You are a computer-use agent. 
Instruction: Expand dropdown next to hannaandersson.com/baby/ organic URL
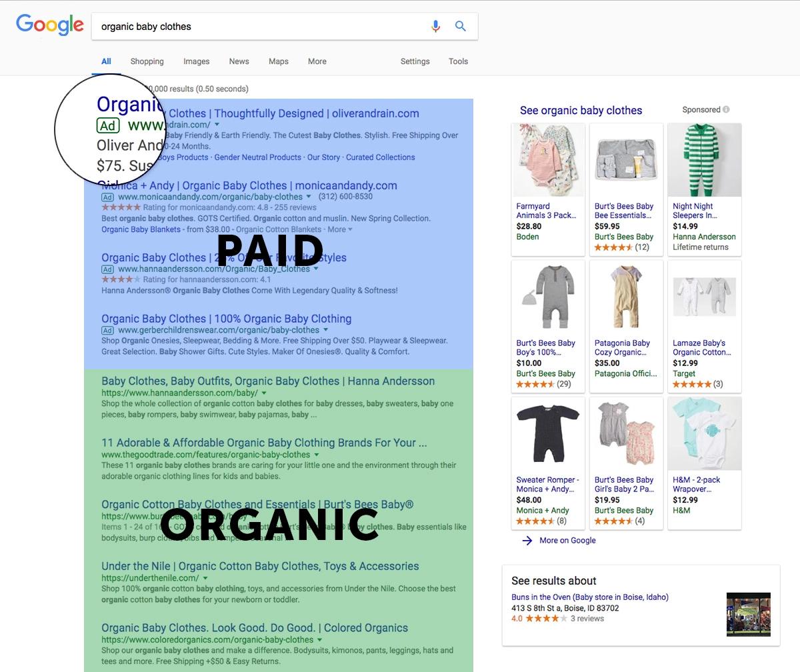coord(265,393)
